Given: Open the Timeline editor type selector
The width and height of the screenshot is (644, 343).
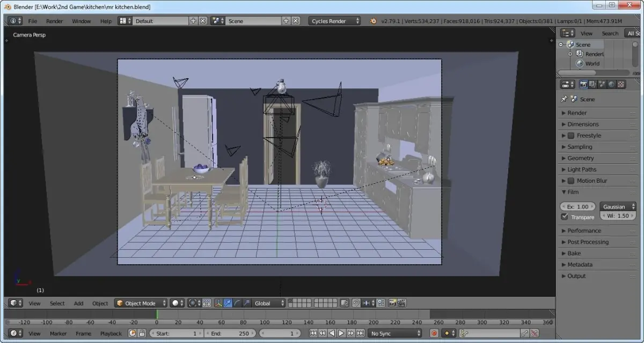Looking at the screenshot, I should (15, 333).
